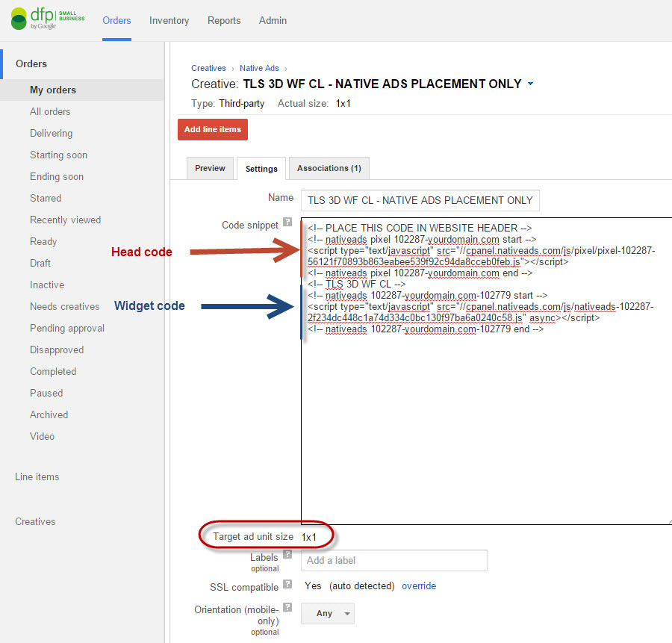Click the Add line items button
The image size is (672, 643).
(x=213, y=129)
